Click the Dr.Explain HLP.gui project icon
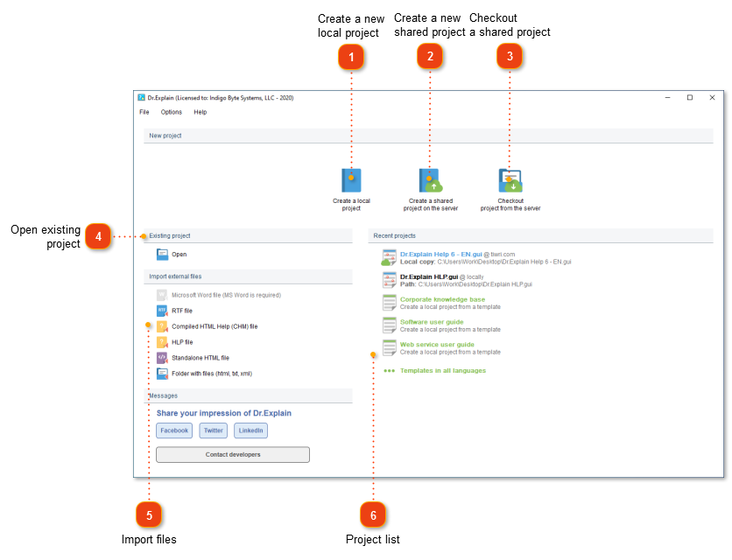The image size is (732, 560). point(390,281)
